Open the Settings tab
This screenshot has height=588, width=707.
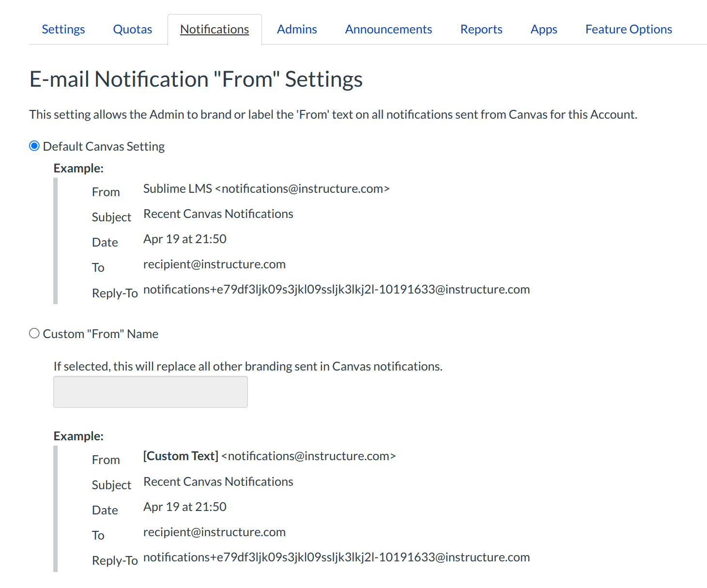63,30
